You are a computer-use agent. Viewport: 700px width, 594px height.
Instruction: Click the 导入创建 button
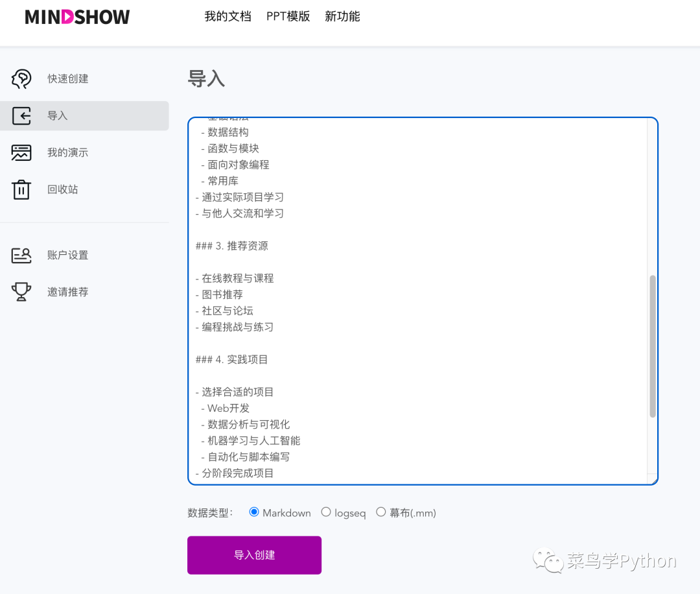coord(255,555)
